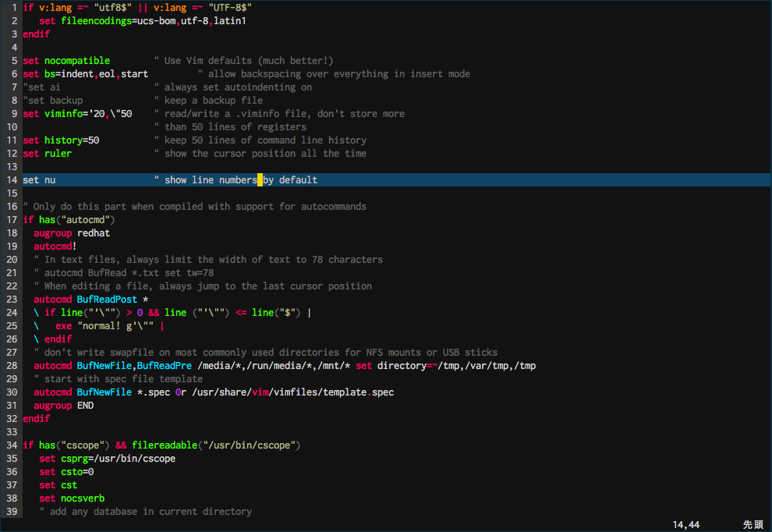
Task: Click "exe" keyword on line 25
Action: (x=63, y=326)
